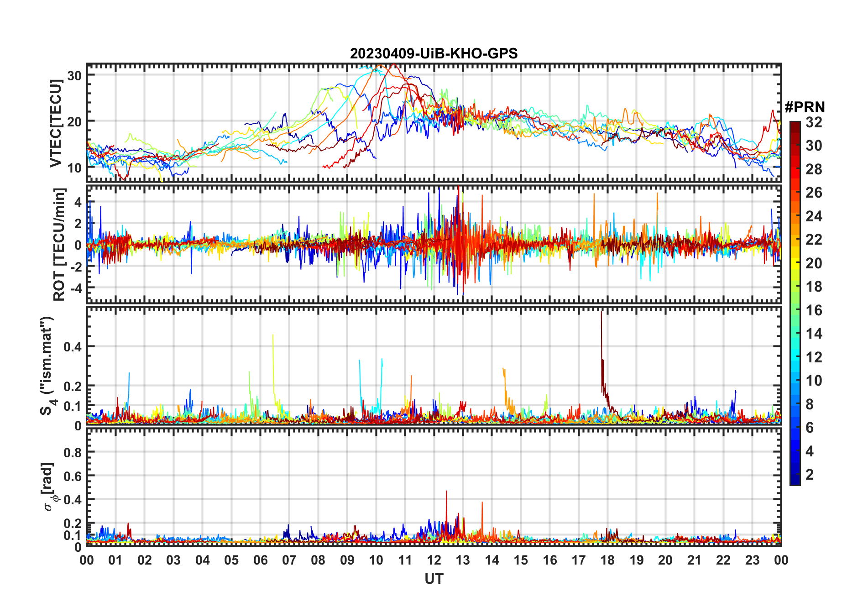Click the VTEC peak near 30 TECU
Screen dimensions: 868x607
pos(393,65)
